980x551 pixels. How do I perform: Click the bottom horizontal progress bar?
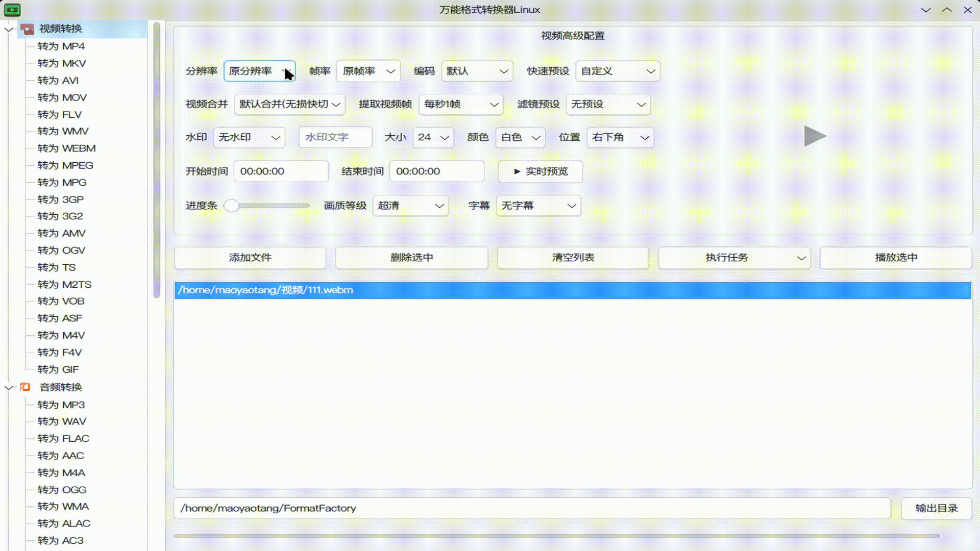556,536
